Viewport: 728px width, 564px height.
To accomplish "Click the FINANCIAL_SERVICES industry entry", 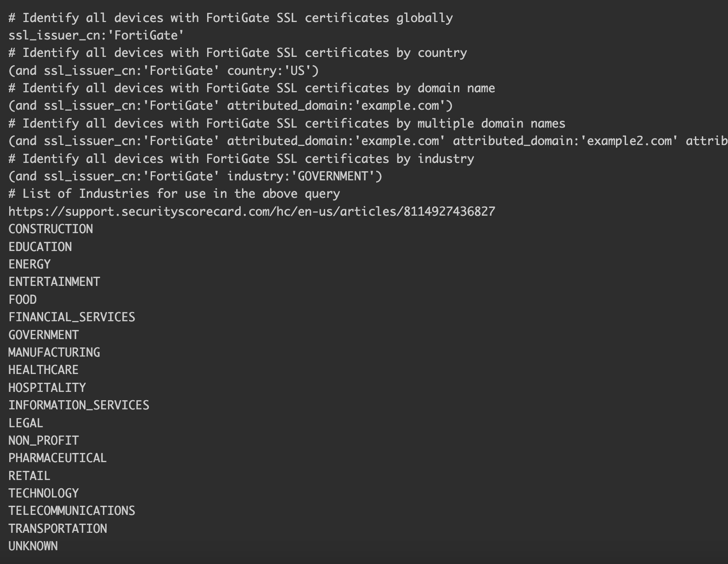I will pyautogui.click(x=72, y=317).
